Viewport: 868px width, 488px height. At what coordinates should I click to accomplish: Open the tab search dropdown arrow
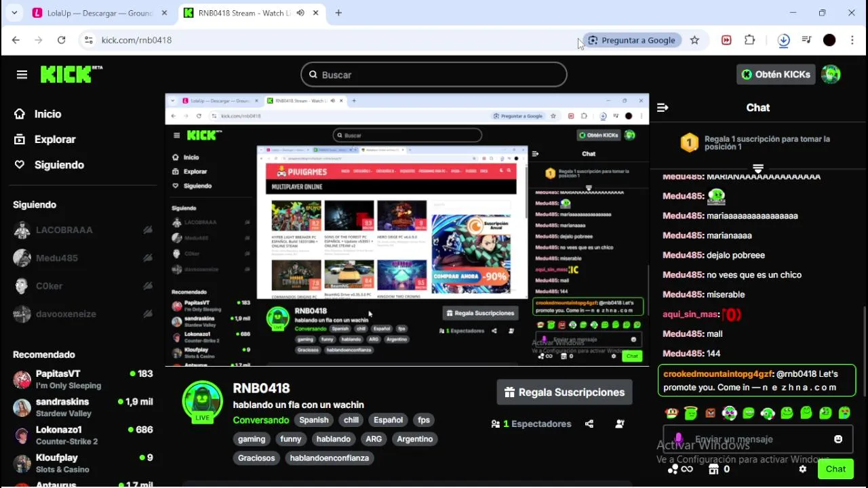tap(14, 13)
